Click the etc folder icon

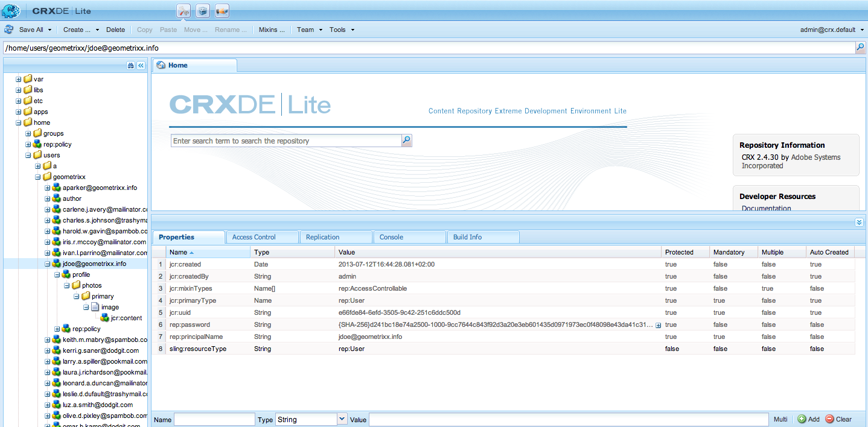[x=28, y=101]
